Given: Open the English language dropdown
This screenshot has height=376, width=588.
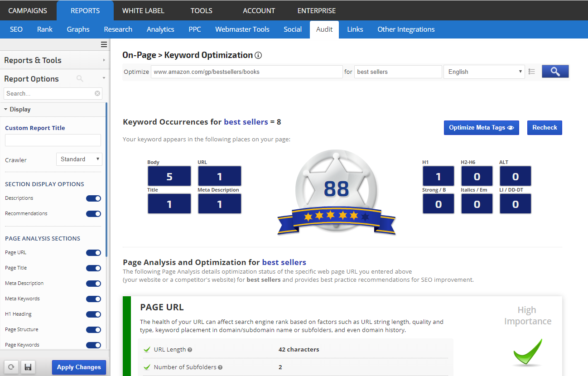Looking at the screenshot, I should click(x=484, y=72).
